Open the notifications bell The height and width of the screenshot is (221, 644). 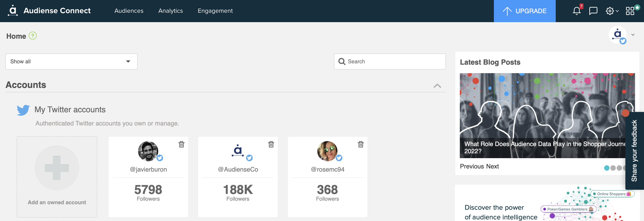pos(577,11)
